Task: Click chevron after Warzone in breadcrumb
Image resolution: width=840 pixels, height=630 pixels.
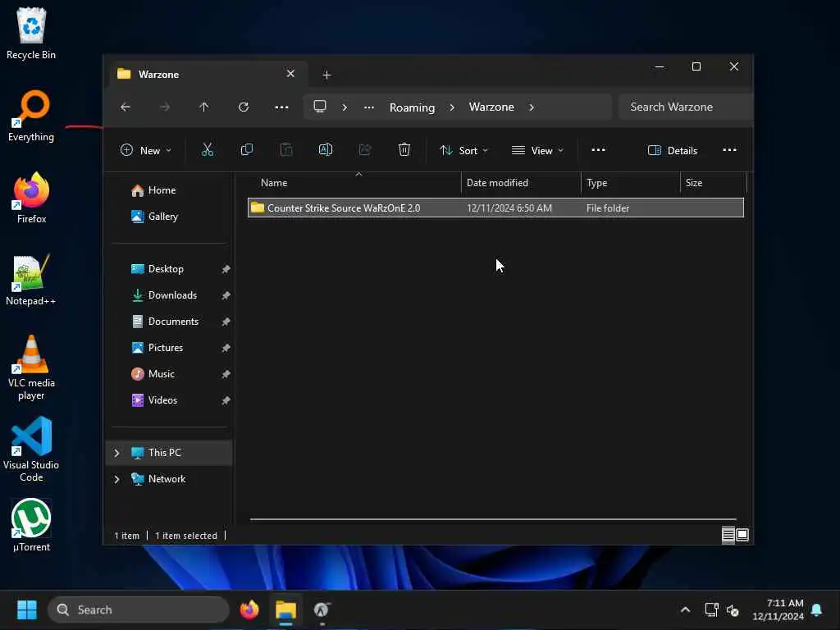Action: 532,107
